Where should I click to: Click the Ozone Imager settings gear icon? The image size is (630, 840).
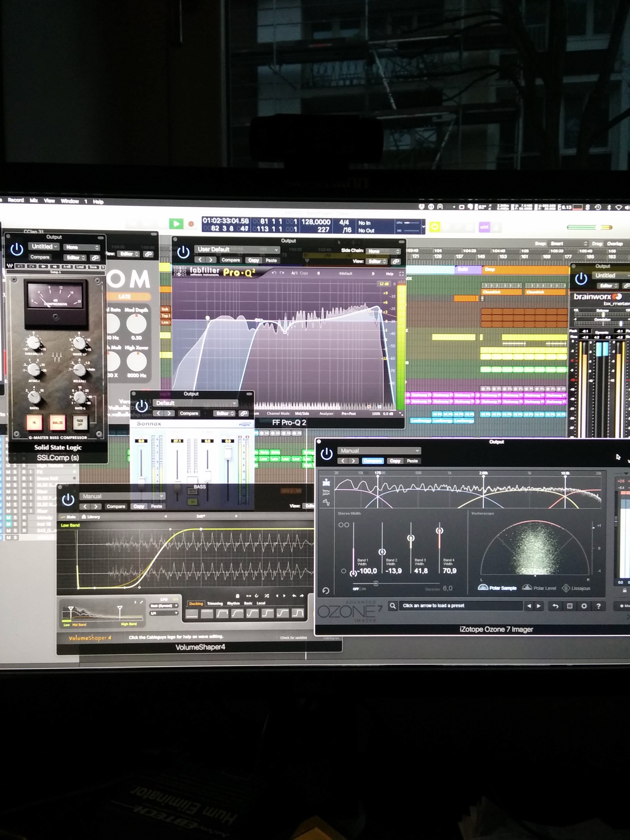[x=584, y=606]
